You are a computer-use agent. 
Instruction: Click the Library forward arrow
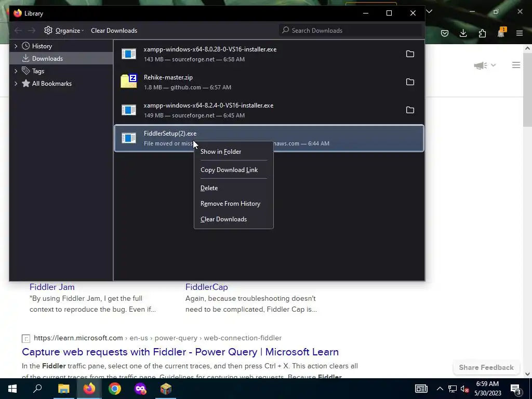click(32, 31)
